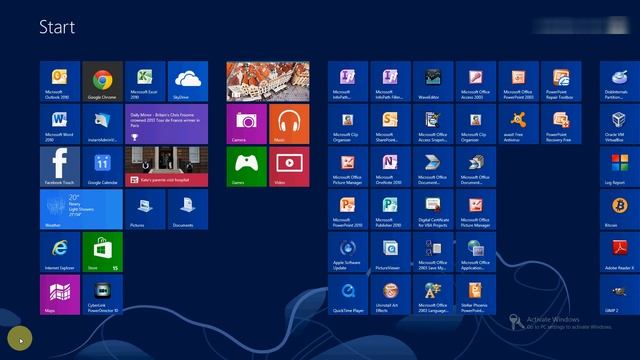The image size is (640, 360).
Task: Launch Microsoft Word 2010 tile
Action: [x=60, y=124]
